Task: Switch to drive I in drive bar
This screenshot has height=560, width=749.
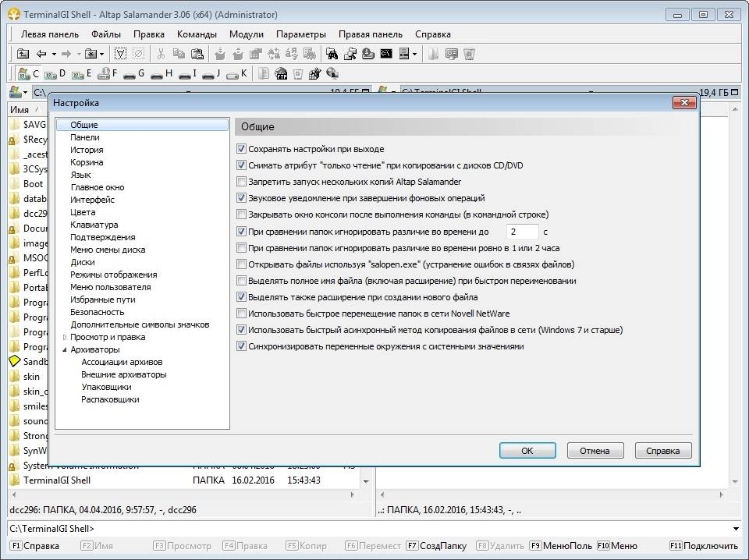Action: point(188,73)
